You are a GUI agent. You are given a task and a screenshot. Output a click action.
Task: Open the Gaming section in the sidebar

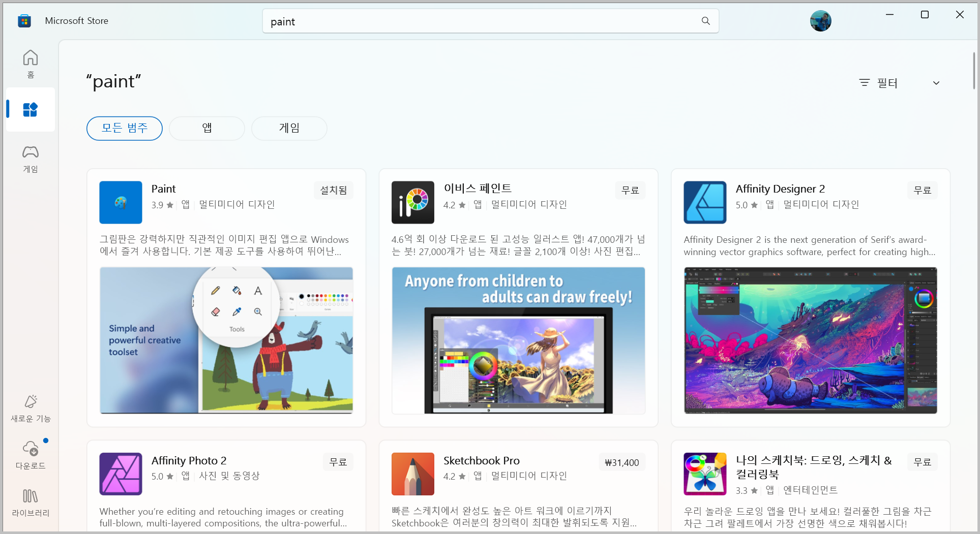tap(31, 159)
